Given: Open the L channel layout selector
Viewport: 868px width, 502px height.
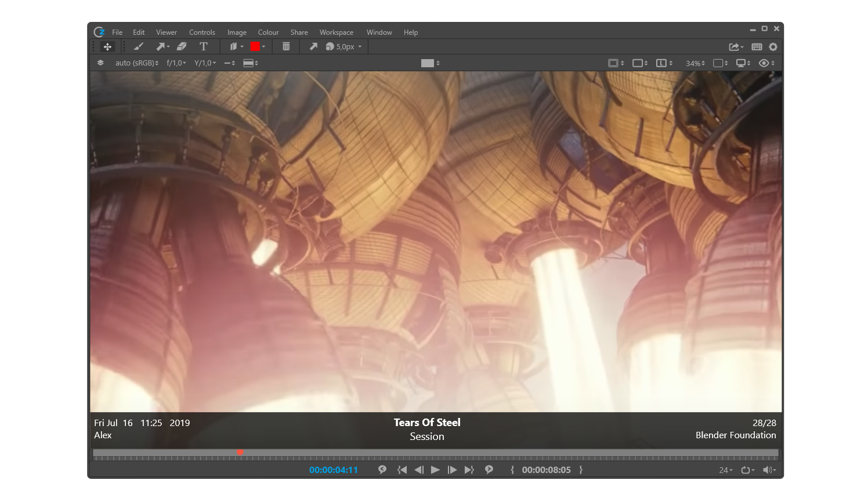Looking at the screenshot, I should [x=664, y=63].
